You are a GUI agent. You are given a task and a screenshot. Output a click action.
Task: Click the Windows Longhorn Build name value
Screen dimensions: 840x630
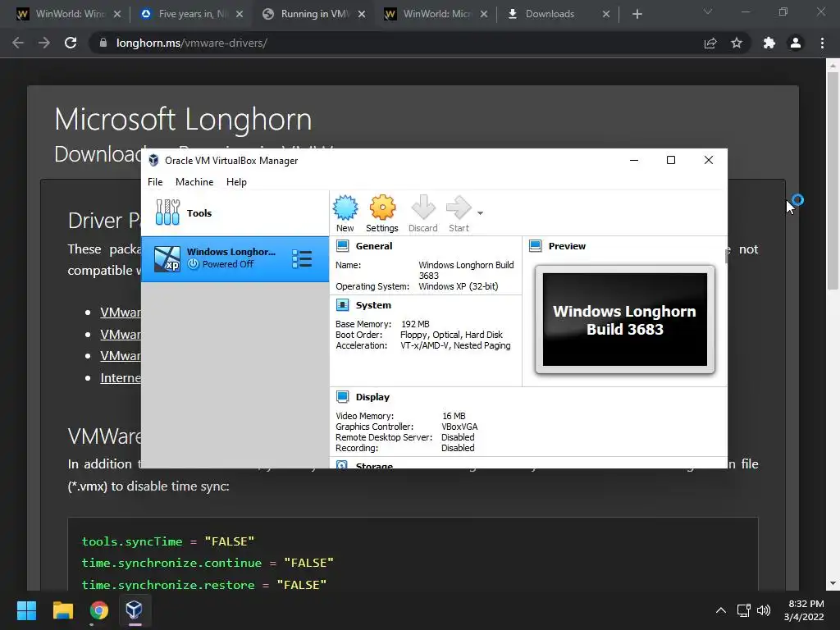click(x=466, y=271)
